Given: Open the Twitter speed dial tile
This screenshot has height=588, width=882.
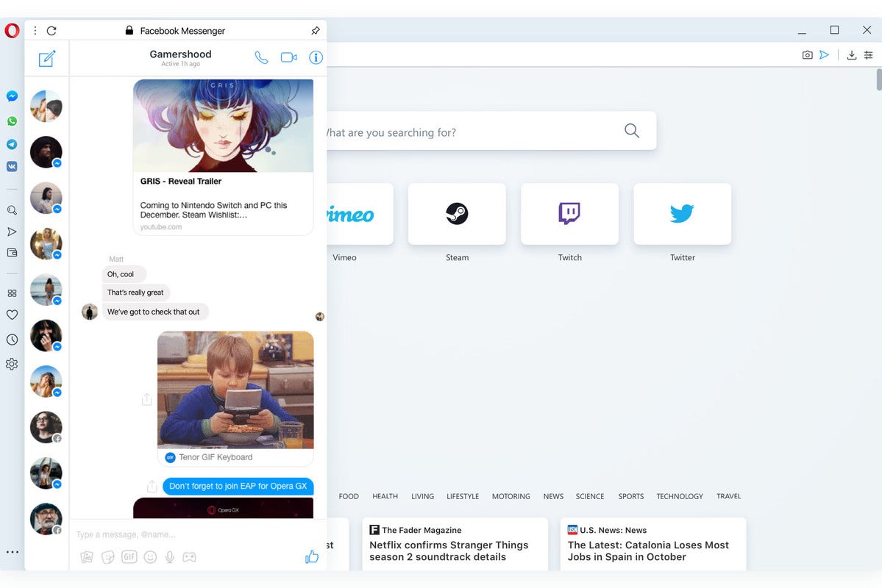Looking at the screenshot, I should pyautogui.click(x=683, y=214).
